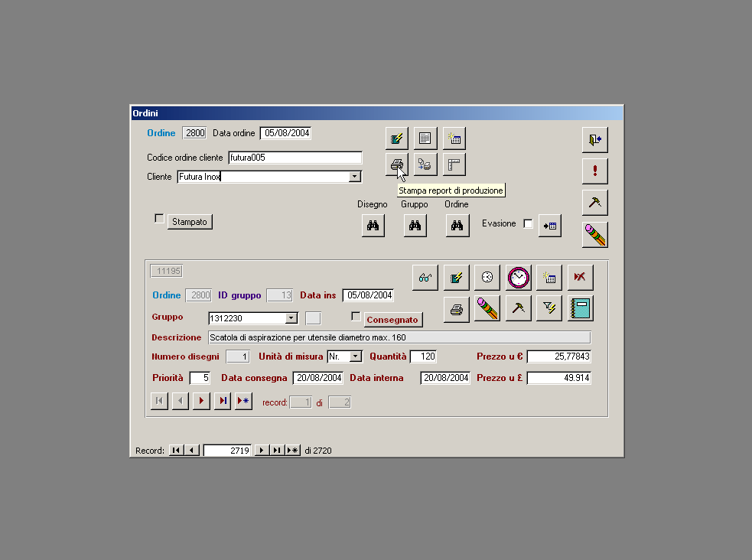
Task: Click the crayon icon in the detail panel
Action: tap(487, 308)
